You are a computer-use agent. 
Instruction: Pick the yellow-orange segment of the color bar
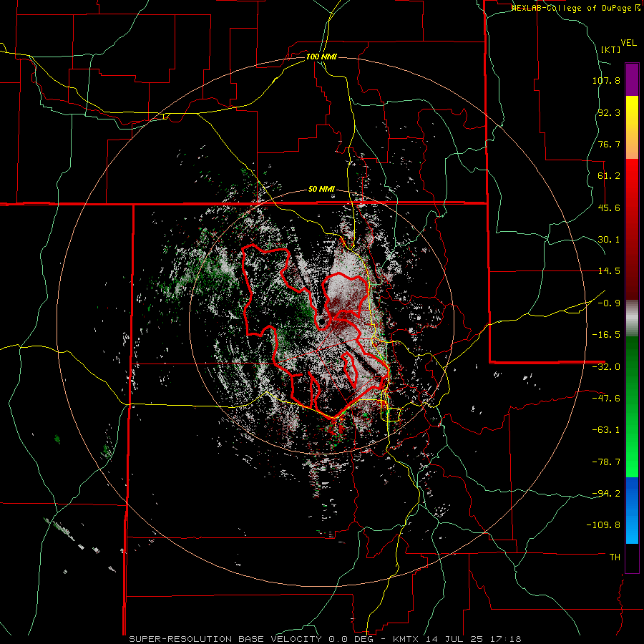point(632,127)
